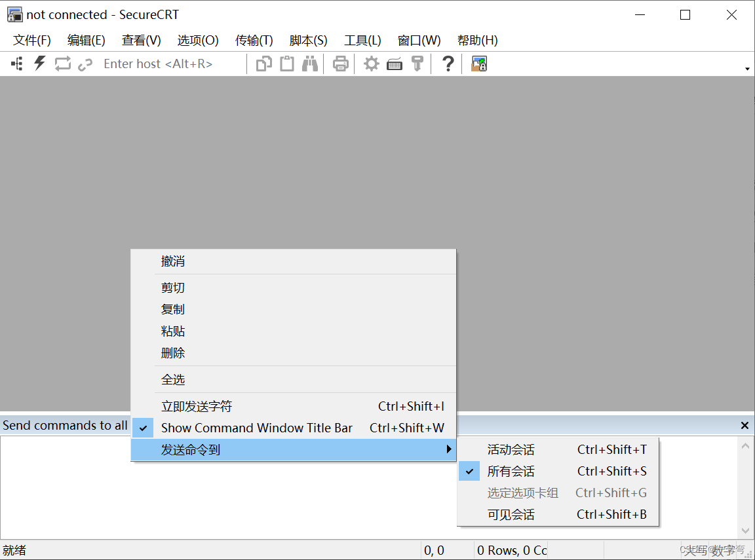This screenshot has width=755, height=560.
Task: Open the 选项(O) menu
Action: click(x=197, y=40)
